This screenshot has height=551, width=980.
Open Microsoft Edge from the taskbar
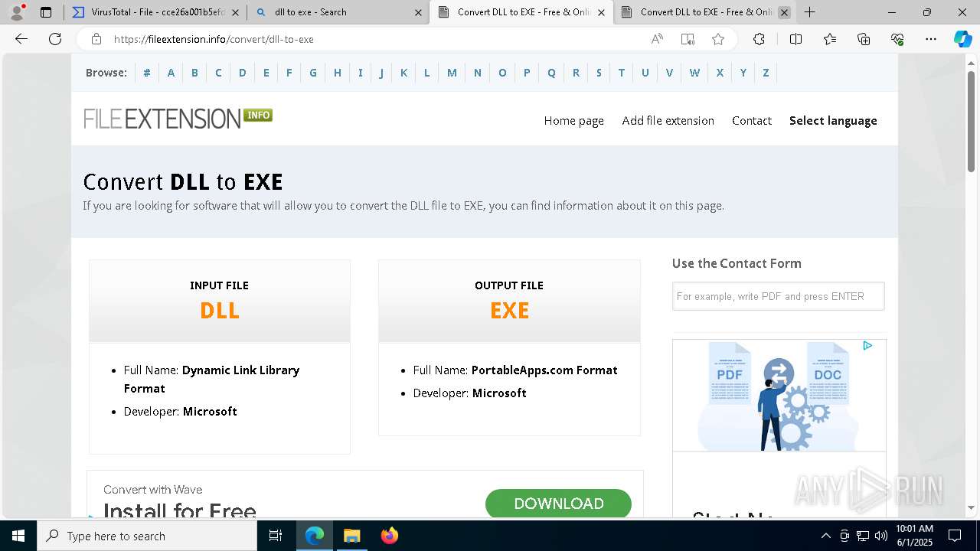tap(315, 536)
